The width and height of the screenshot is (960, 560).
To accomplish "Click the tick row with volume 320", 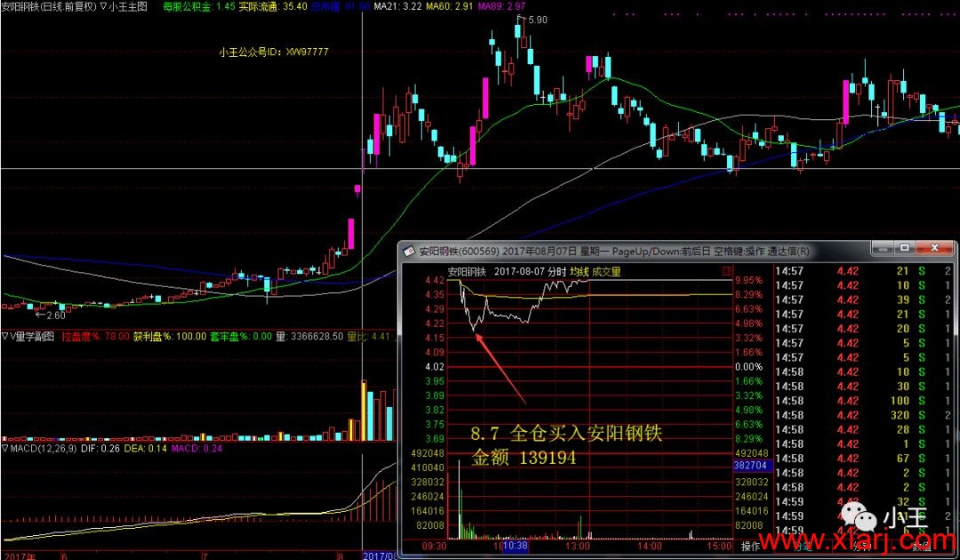I will 863,415.
